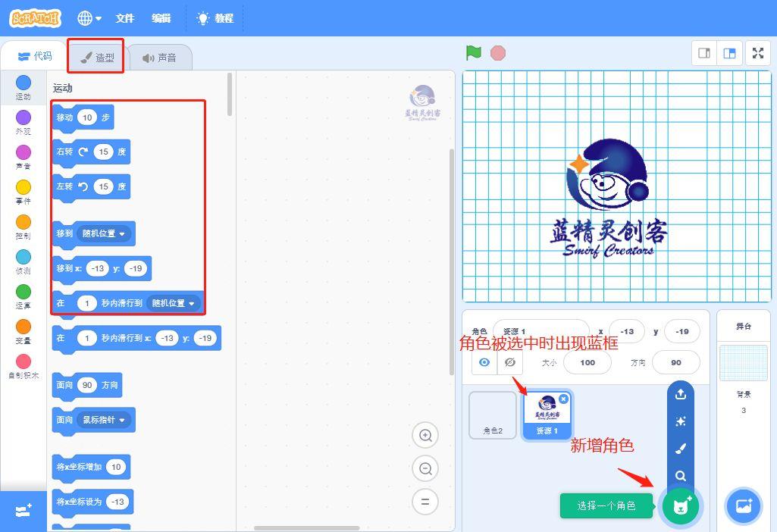Open the 文件 menu
The width and height of the screenshot is (777, 532).
tap(125, 18)
